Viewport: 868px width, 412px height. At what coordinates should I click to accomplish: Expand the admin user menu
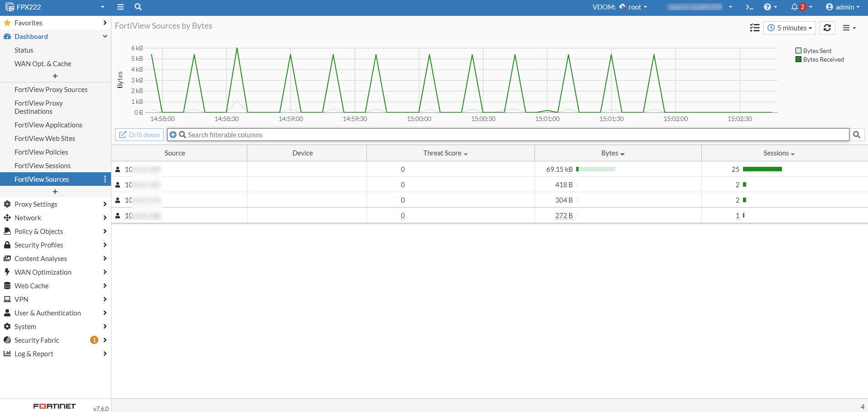(x=842, y=7)
